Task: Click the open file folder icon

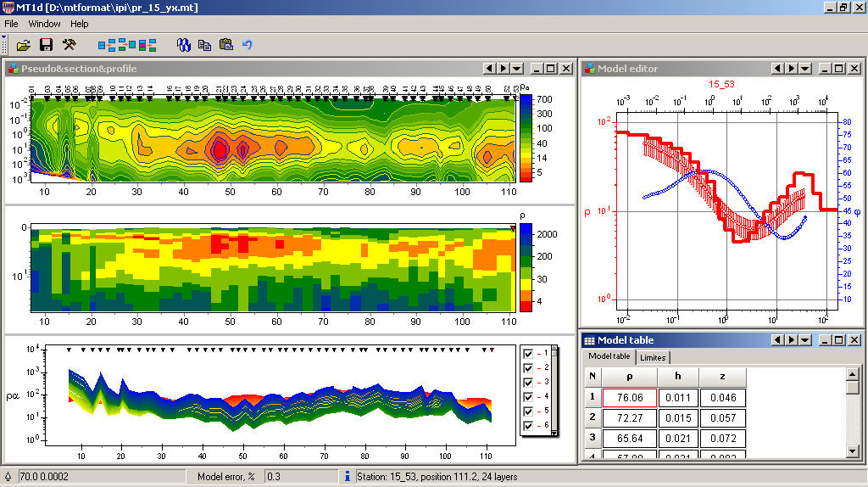Action: 24,44
